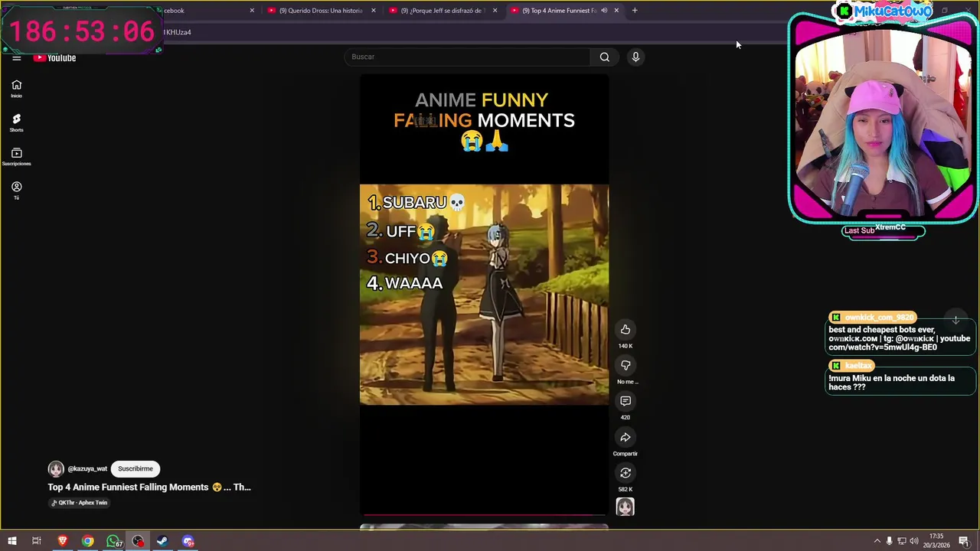This screenshot has width=980, height=551.
Task: Click the magnifying glass search button
Action: [605, 57]
